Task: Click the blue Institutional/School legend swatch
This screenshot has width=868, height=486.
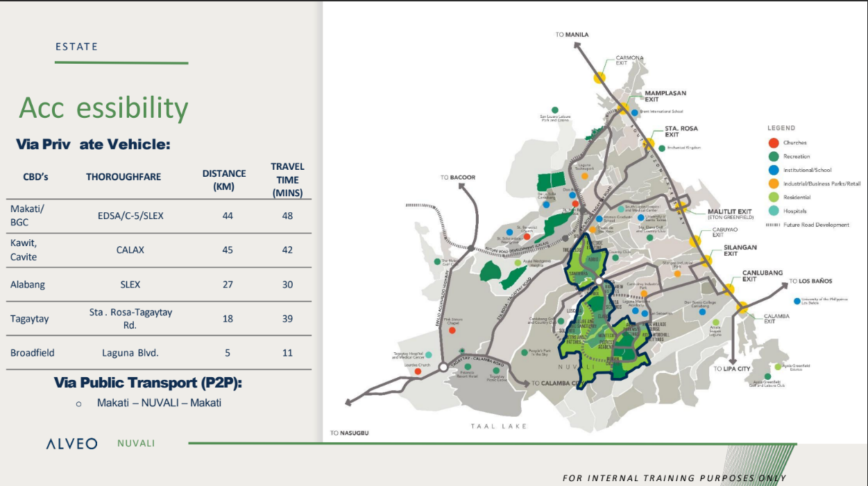Action: coord(774,170)
